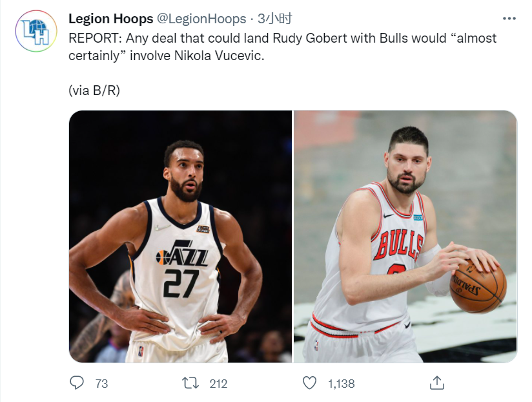This screenshot has width=532, height=402.
Task: Like the tweet with the heart icon
Action: (x=309, y=383)
